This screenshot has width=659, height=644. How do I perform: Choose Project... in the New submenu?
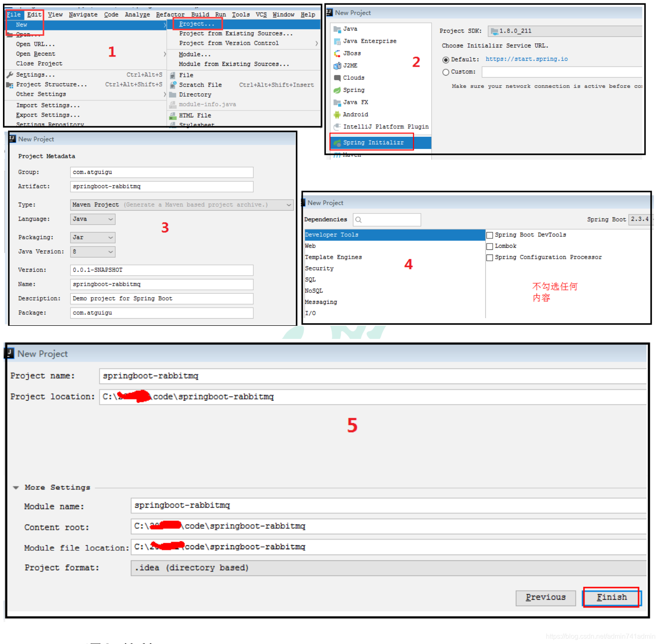pos(197,24)
